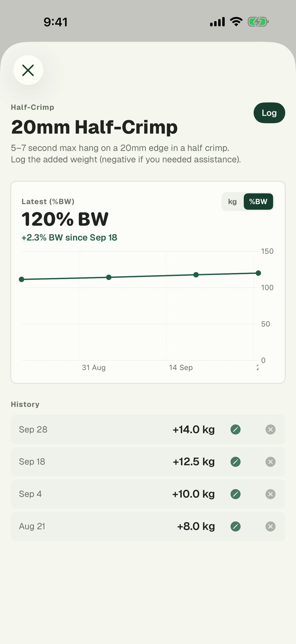This screenshot has width=296, height=644.
Task: Delete the Sep 4 entry
Action: tap(270, 494)
